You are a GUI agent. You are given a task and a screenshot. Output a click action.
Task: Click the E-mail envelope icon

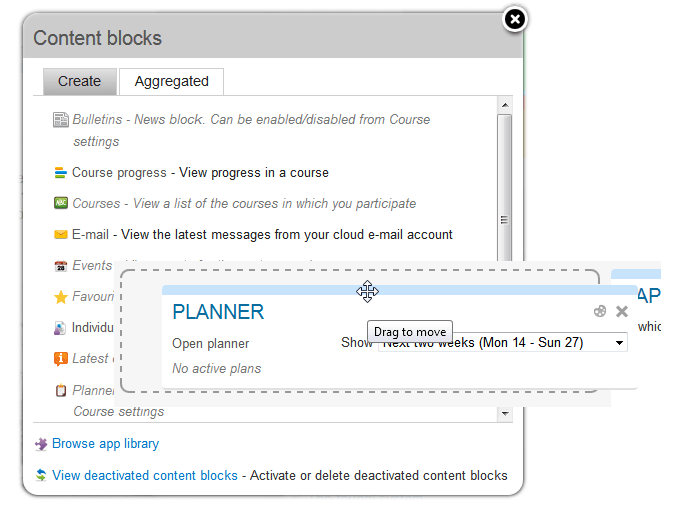(60, 235)
